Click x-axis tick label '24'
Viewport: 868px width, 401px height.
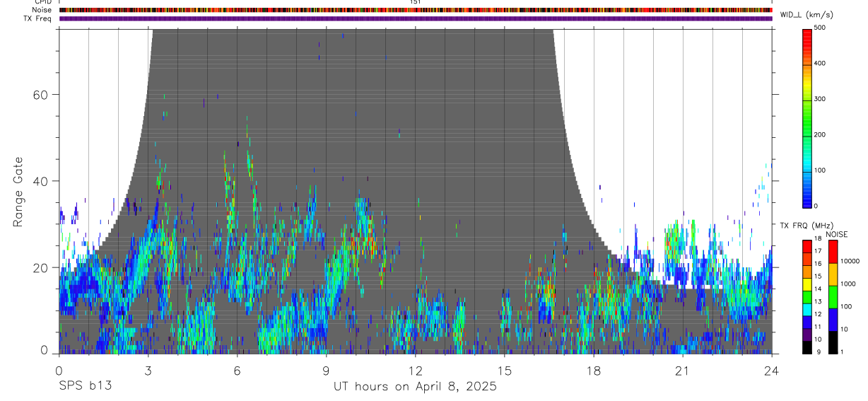[772, 371]
